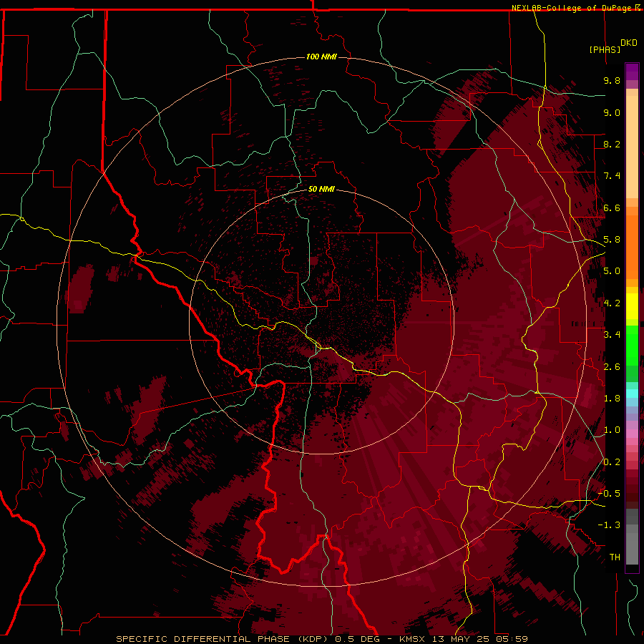Click the [PHAS] legend unit label
This screenshot has width=644, height=644.
click(x=604, y=49)
